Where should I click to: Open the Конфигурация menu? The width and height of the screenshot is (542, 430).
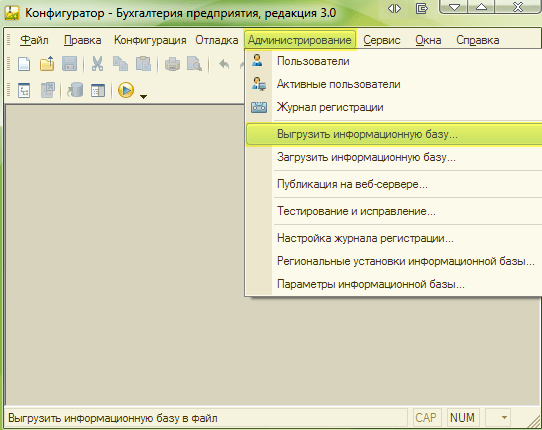[x=150, y=40]
